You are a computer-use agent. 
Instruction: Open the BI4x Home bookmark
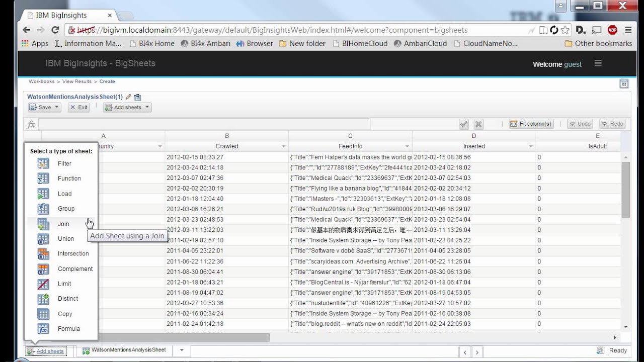(x=152, y=43)
